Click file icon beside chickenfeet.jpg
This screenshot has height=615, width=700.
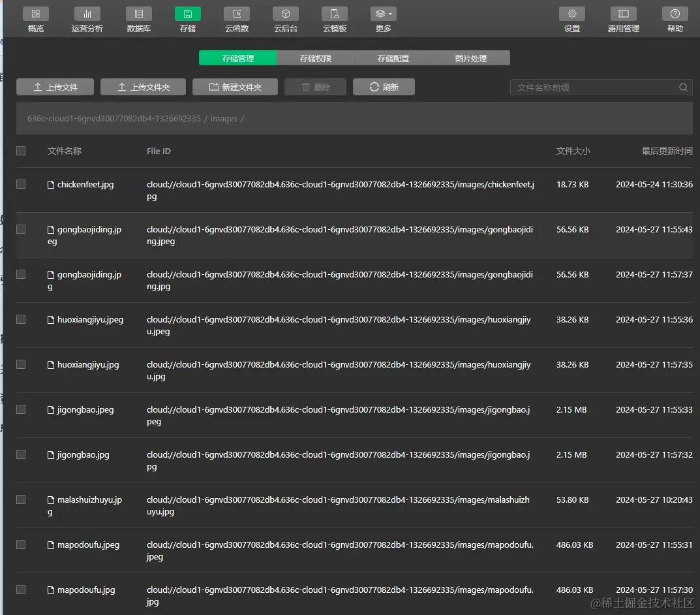coord(51,185)
